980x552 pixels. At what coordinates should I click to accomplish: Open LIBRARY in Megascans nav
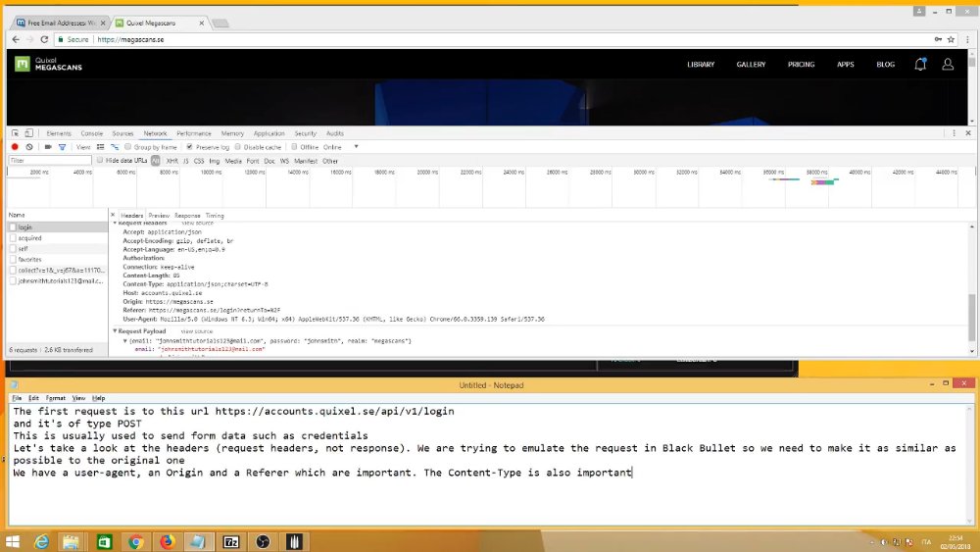pos(701,65)
